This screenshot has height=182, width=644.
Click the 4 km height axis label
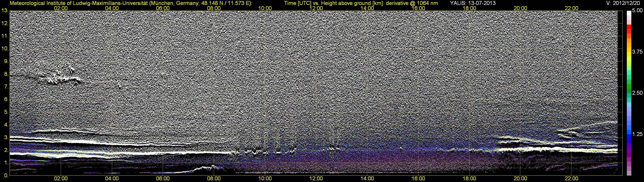pos(6,125)
